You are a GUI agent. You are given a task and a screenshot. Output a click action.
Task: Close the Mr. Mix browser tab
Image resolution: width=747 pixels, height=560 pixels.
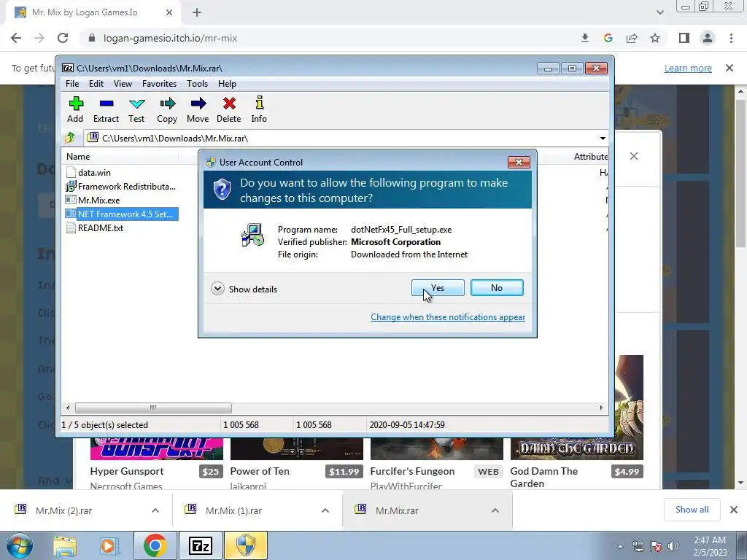tap(169, 12)
